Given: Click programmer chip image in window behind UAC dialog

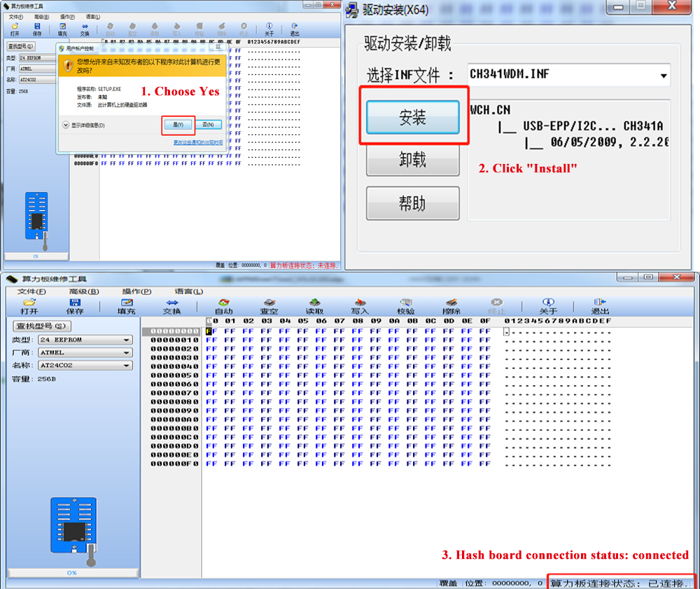Looking at the screenshot, I should pyautogui.click(x=37, y=220).
